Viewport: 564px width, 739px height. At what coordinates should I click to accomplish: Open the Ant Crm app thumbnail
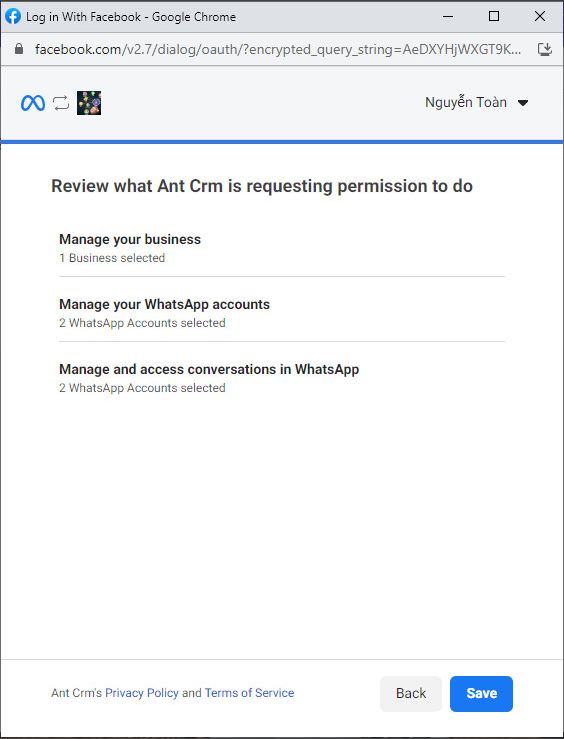click(89, 103)
